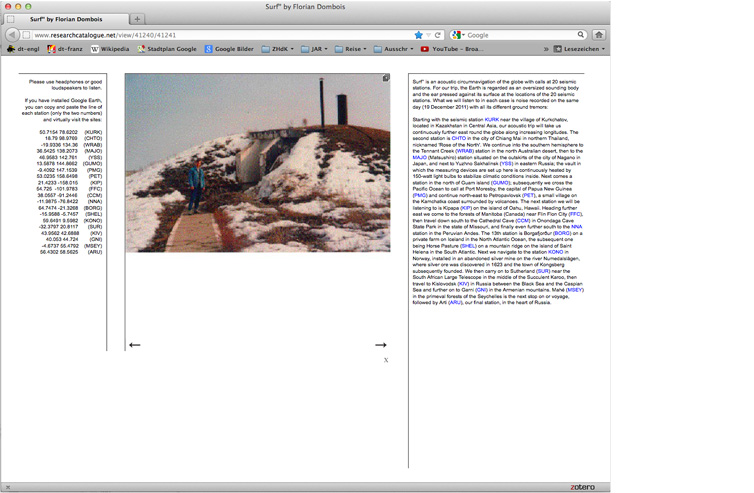Open the Google Bilder bookmark

[x=229, y=49]
